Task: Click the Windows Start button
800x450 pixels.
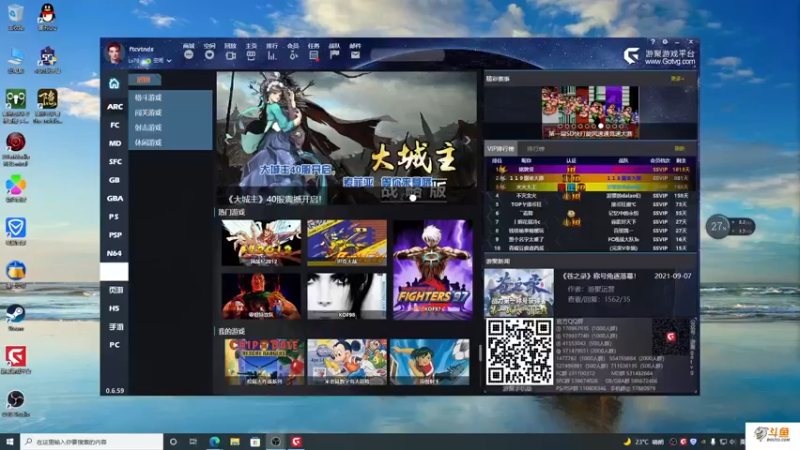Action: click(10, 441)
